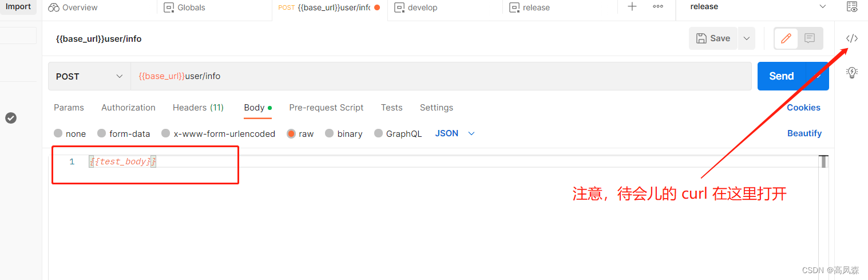Open the Params tab

(x=69, y=108)
